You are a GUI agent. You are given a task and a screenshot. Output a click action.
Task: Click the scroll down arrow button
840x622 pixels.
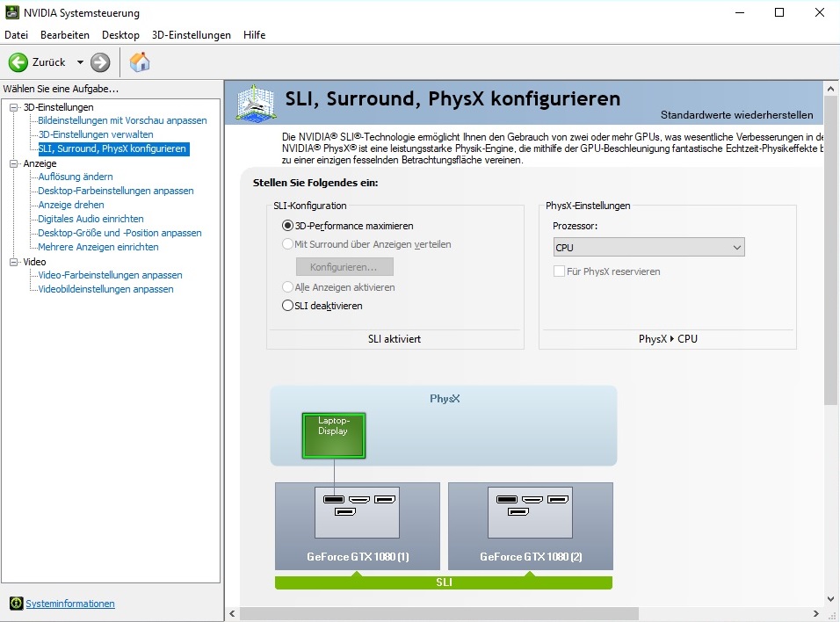click(830, 599)
